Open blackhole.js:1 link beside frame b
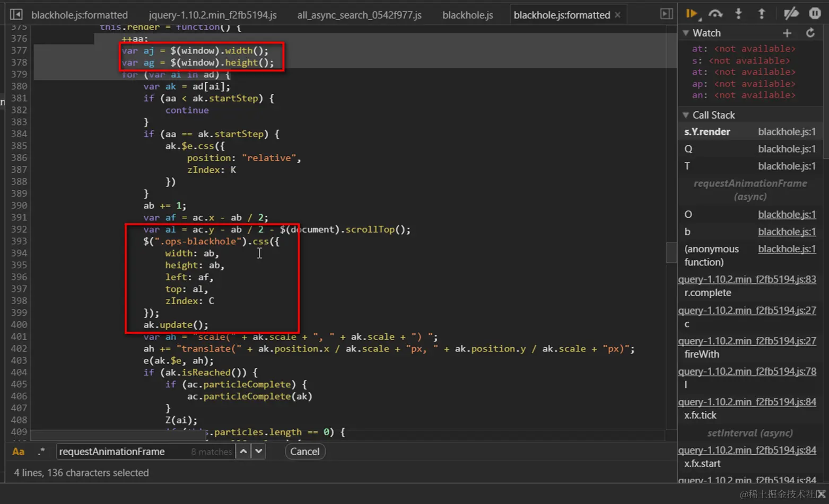Viewport: 829px width, 504px height. click(x=787, y=232)
